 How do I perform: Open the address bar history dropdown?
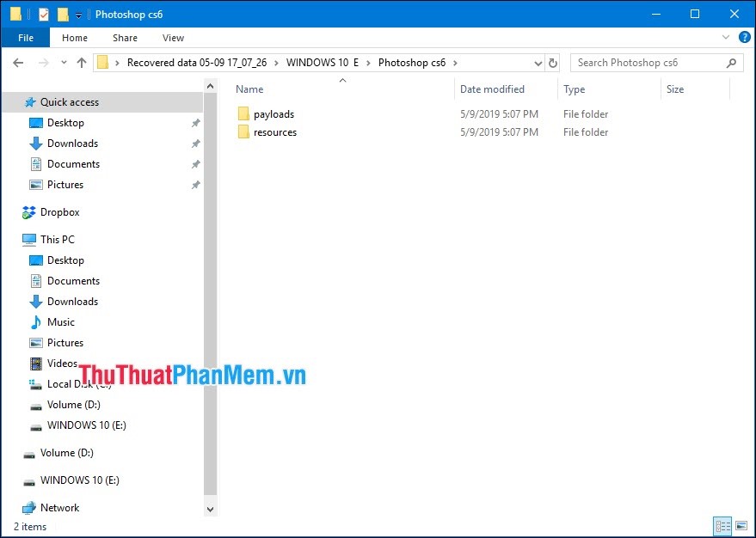point(538,62)
